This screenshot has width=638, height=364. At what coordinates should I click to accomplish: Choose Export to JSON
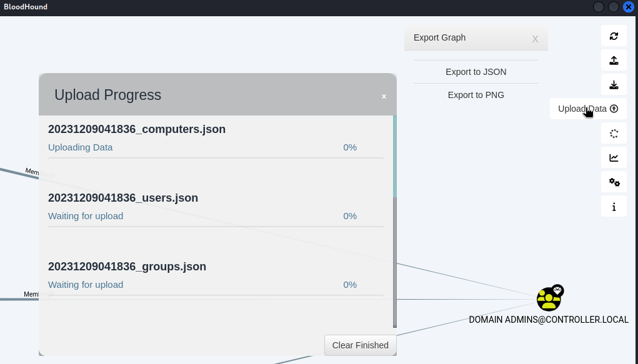(x=476, y=72)
